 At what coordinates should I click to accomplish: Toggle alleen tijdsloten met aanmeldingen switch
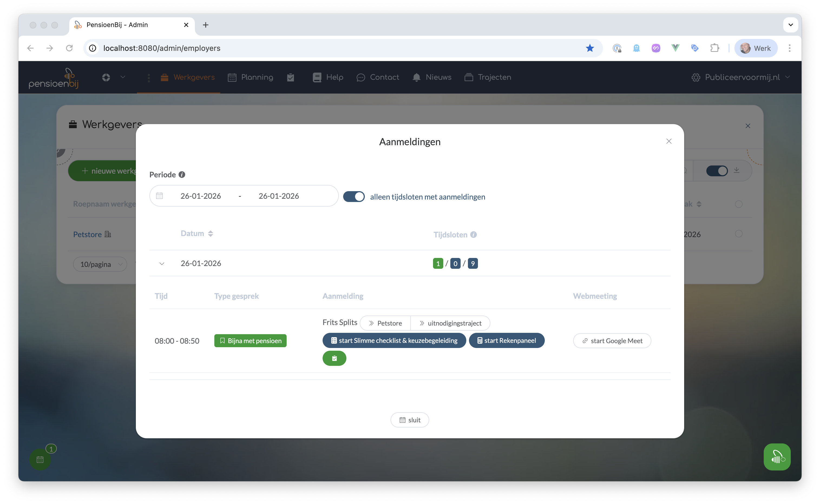(354, 197)
